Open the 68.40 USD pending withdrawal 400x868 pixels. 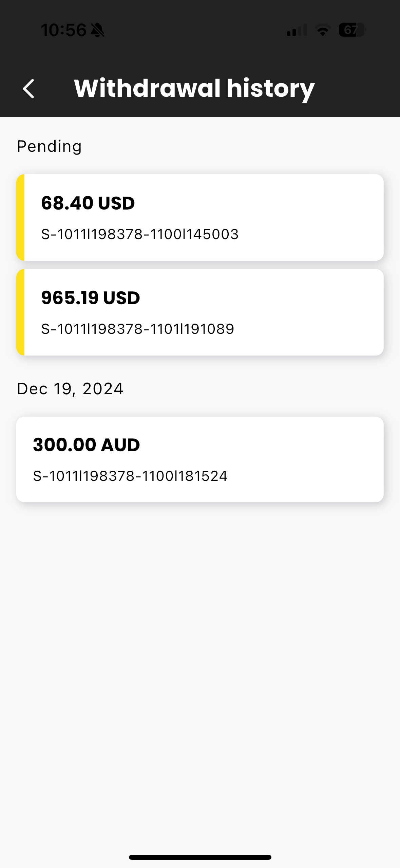coord(200,217)
